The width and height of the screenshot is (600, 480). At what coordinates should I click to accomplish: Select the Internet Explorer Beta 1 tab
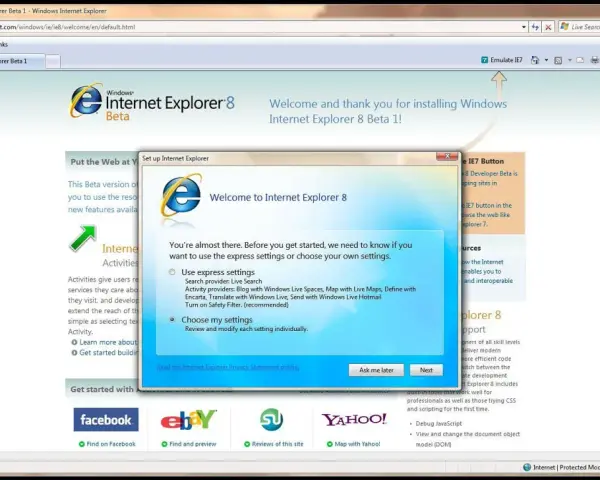tap(22, 61)
